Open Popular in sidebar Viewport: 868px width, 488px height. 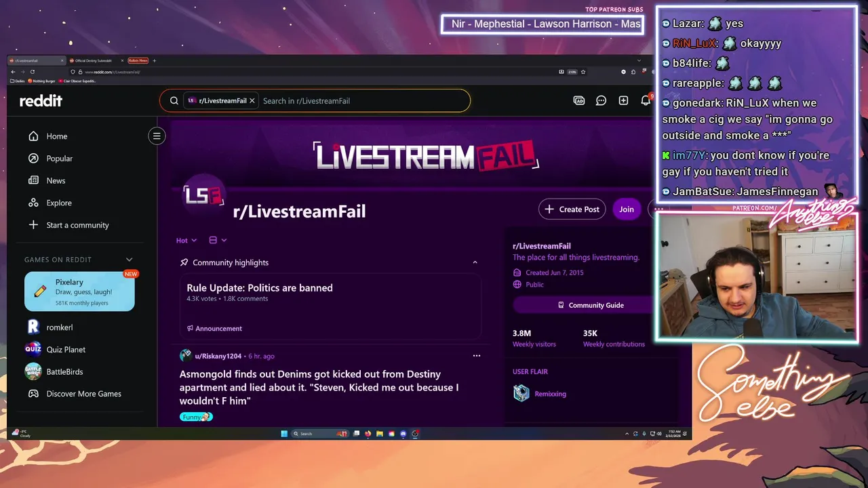pos(60,159)
